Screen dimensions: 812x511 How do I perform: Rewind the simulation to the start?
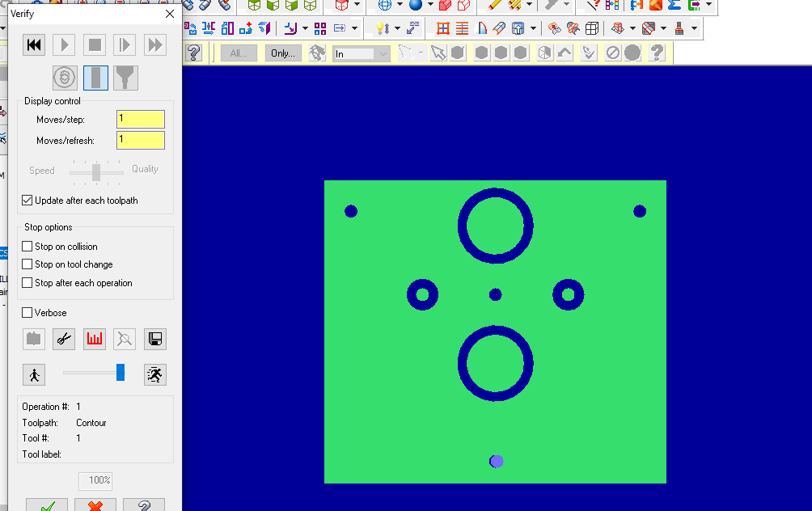pos(33,44)
